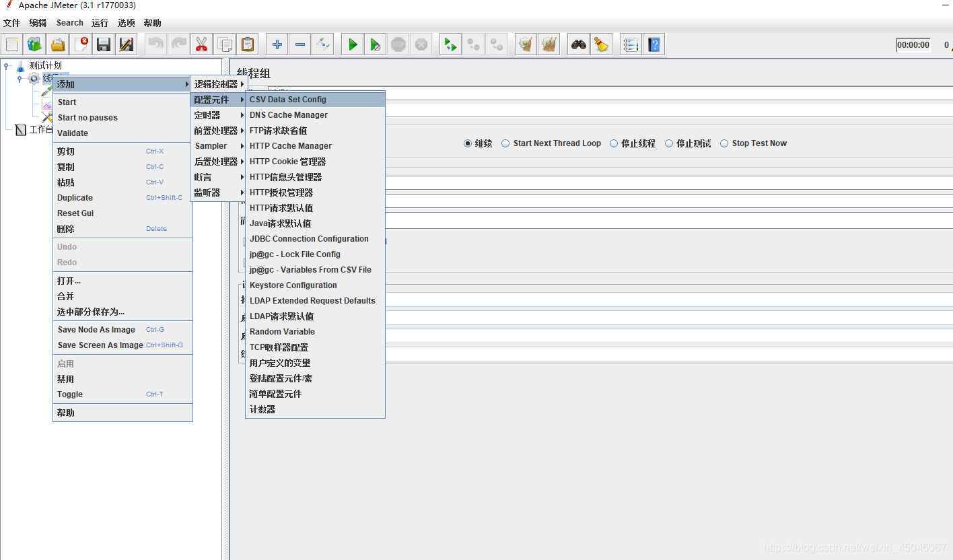Screen dimensions: 953x560
Task: Click the grey Shutdown icon
Action: pos(421,45)
